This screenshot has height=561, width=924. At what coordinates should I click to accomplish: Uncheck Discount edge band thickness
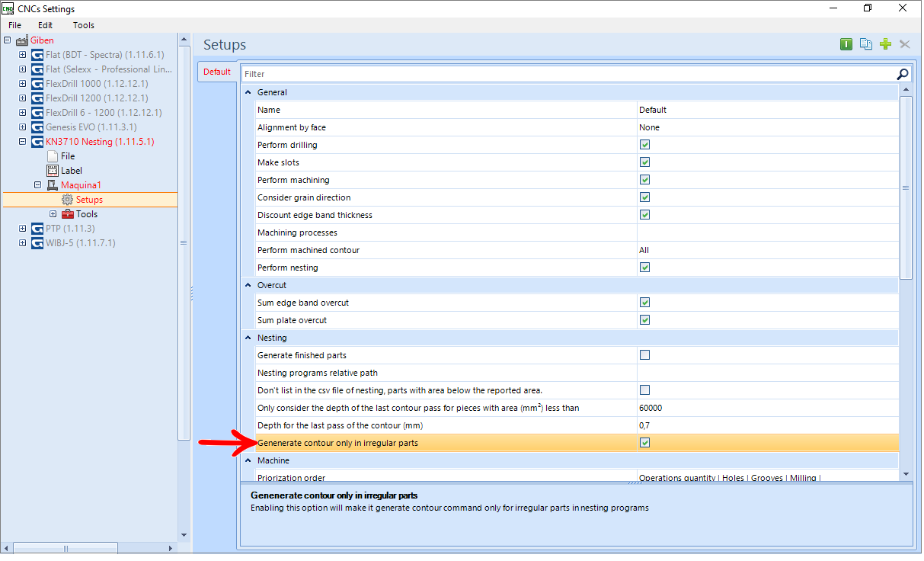[644, 215]
